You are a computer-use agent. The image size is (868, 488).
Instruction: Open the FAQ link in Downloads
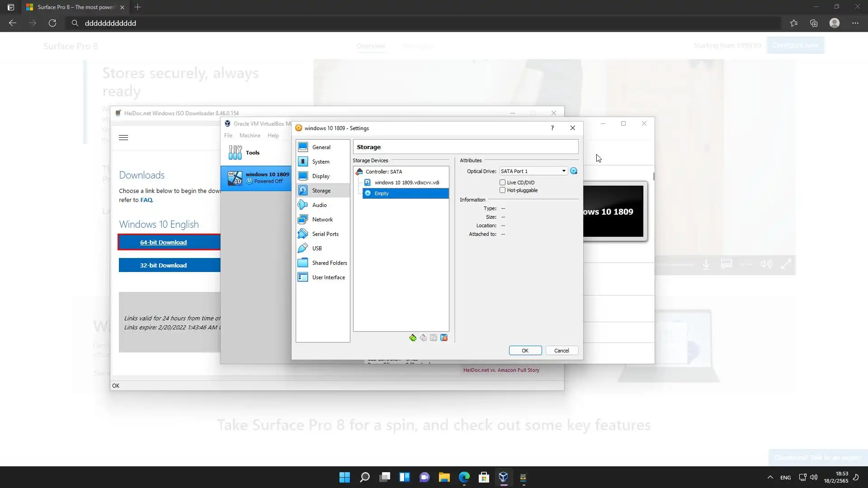pyautogui.click(x=146, y=200)
